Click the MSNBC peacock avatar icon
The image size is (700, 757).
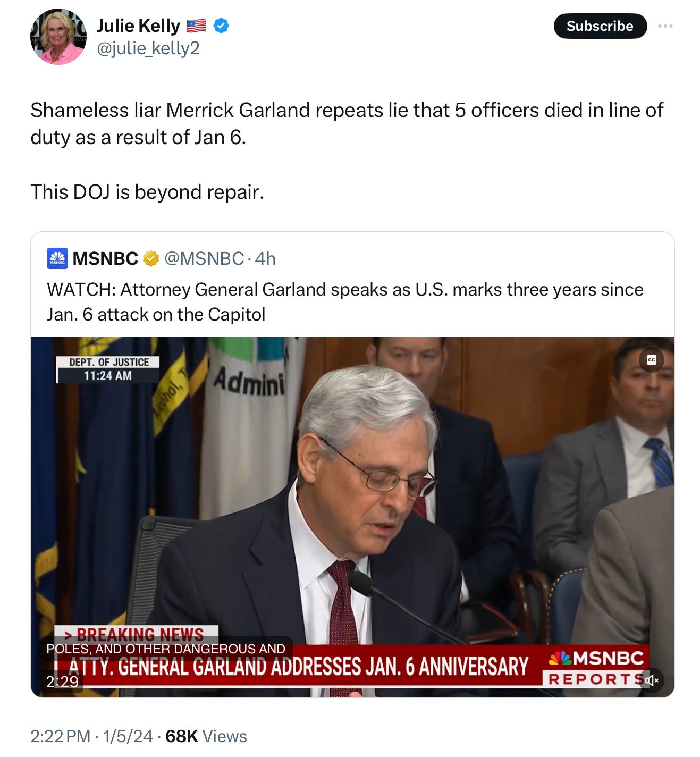point(57,258)
